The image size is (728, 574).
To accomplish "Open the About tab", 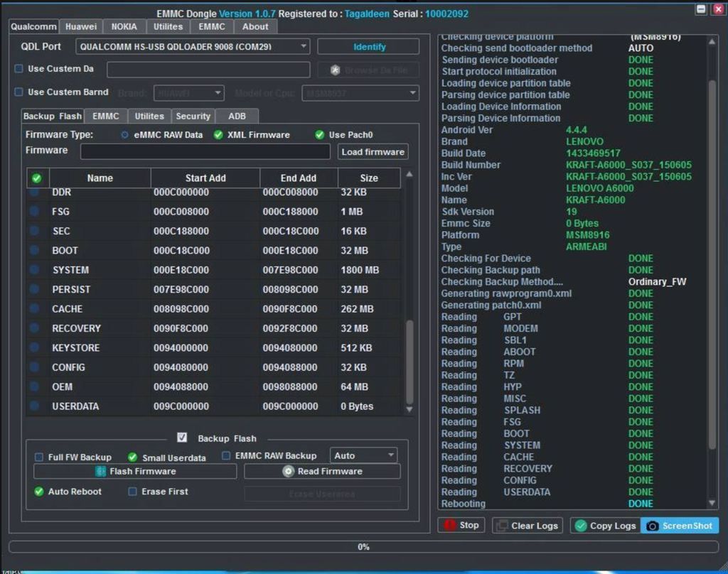I will click(255, 26).
